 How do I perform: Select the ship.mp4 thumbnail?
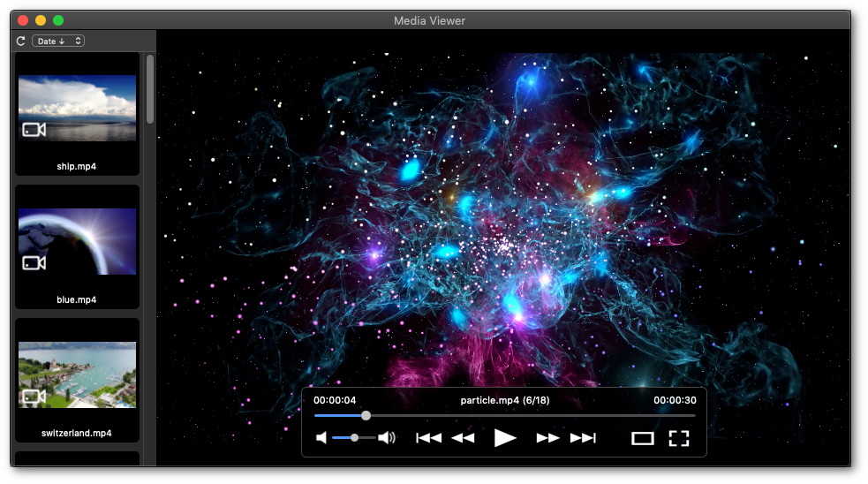77,108
